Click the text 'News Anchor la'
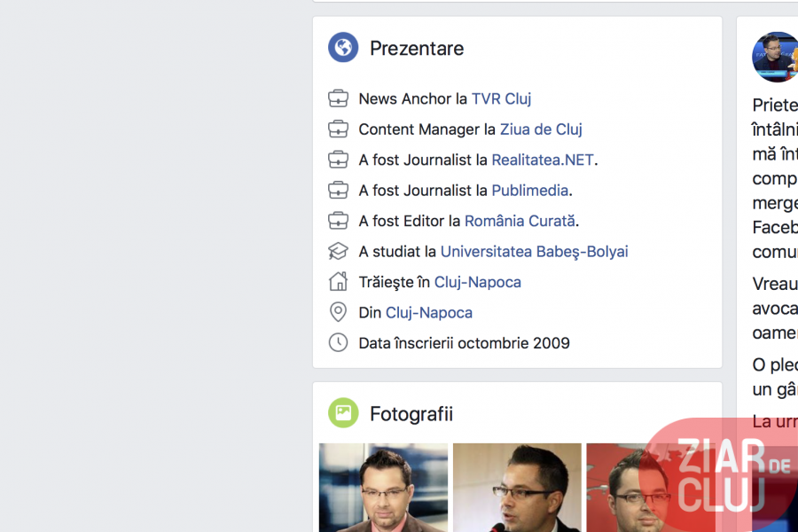 click(412, 98)
